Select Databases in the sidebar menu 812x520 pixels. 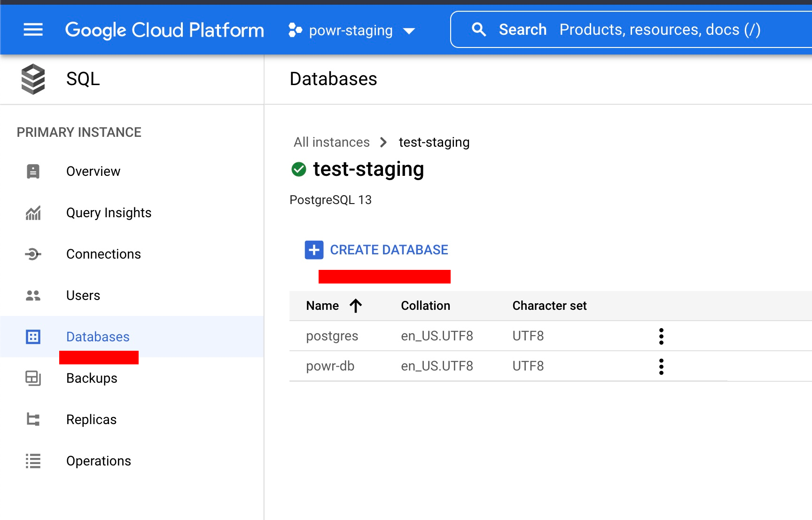(98, 337)
